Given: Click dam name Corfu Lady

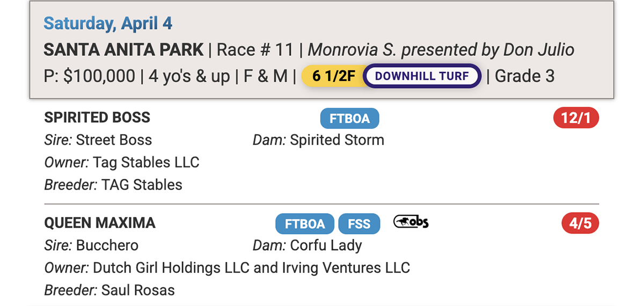Looking at the screenshot, I should 326,245.
